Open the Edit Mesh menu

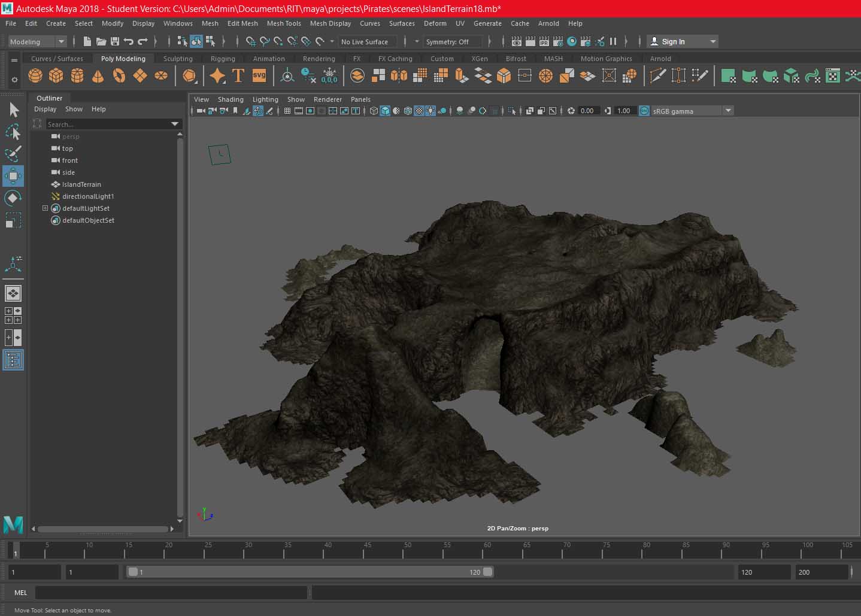coord(242,23)
